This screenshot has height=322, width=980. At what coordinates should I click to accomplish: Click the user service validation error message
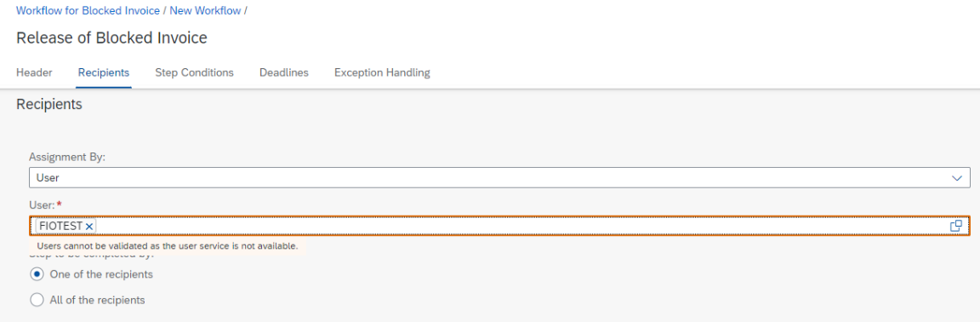[x=168, y=246]
